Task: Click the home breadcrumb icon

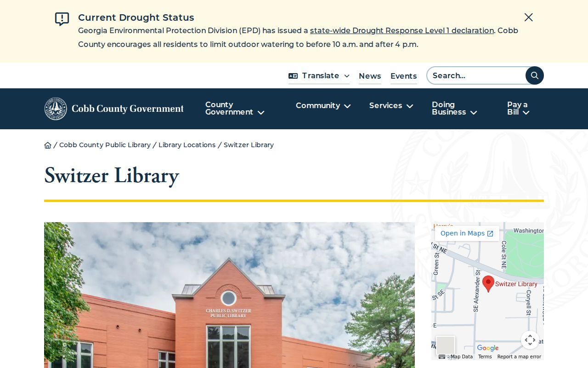Action: click(x=48, y=145)
